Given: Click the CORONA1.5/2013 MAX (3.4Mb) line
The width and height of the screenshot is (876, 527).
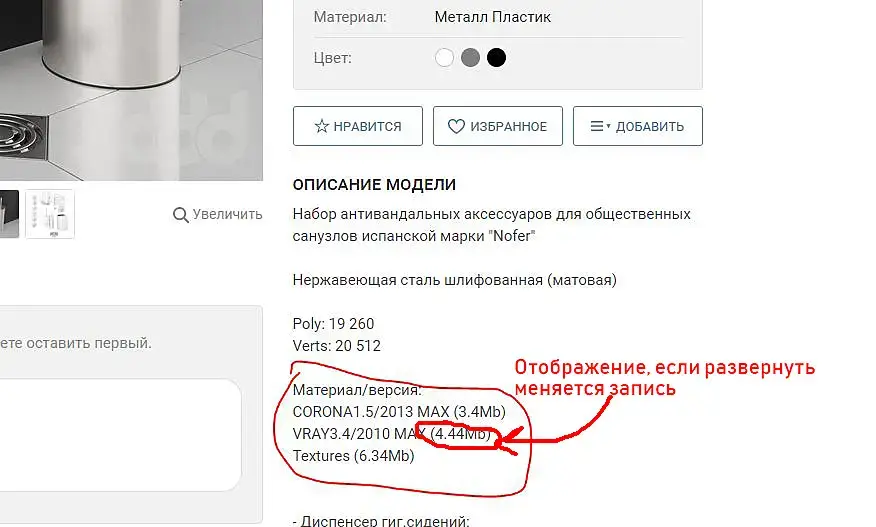Looking at the screenshot, I should pyautogui.click(x=399, y=412).
